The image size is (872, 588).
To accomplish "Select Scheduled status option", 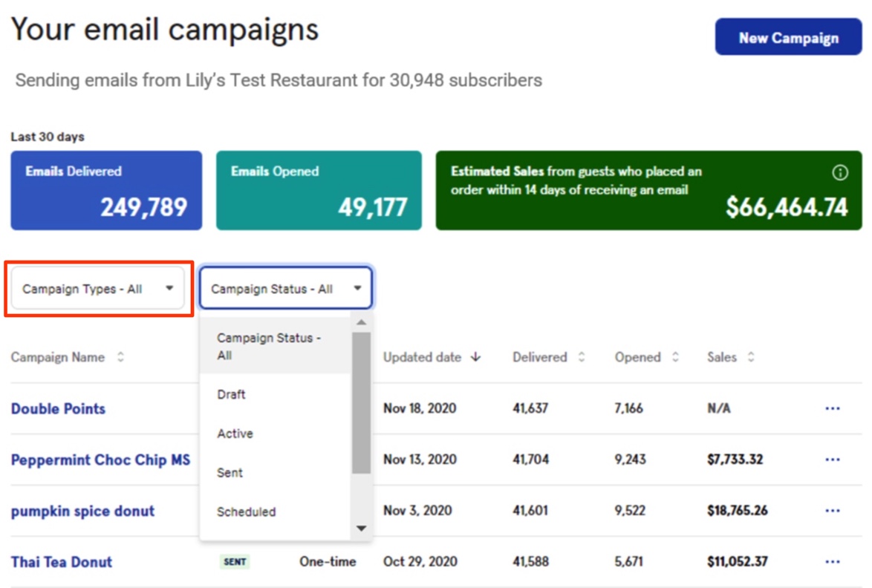I will pyautogui.click(x=246, y=512).
